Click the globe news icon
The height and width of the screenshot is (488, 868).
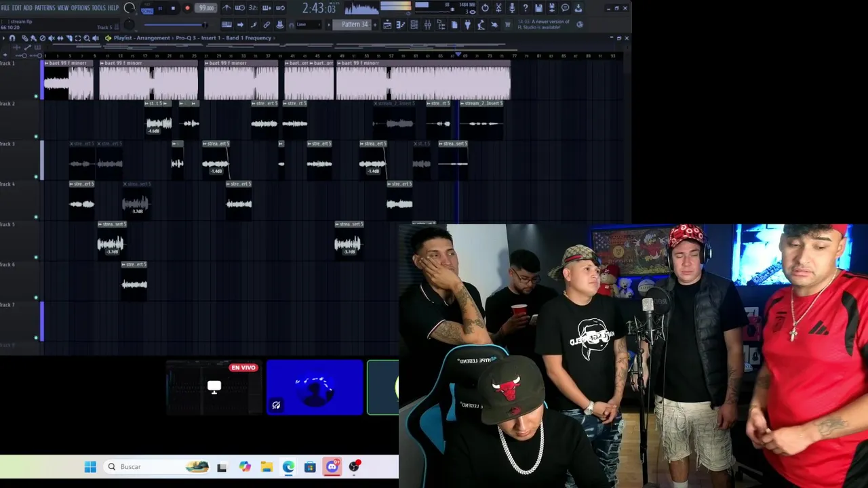tap(580, 24)
